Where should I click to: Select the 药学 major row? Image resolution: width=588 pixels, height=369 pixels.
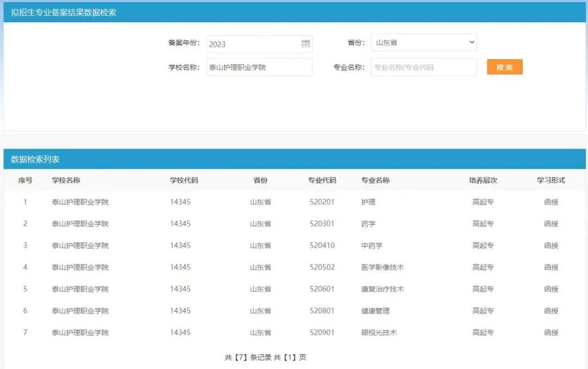point(368,224)
